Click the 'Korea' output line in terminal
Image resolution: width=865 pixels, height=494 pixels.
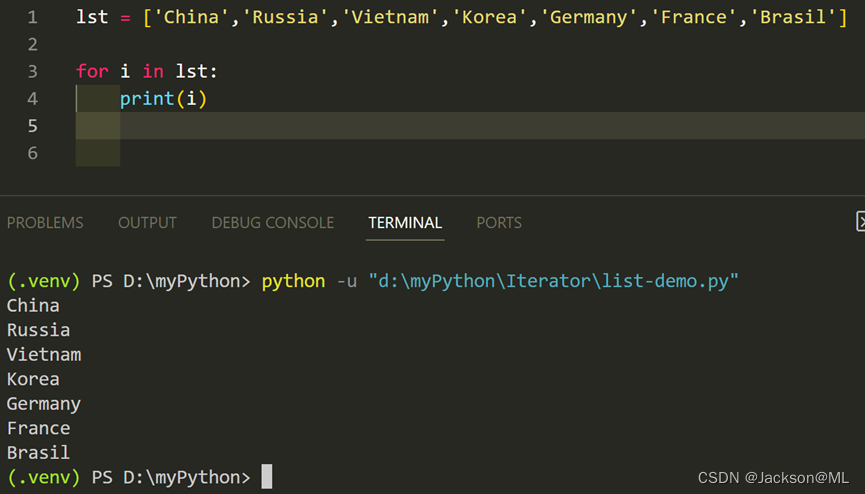[x=33, y=379]
